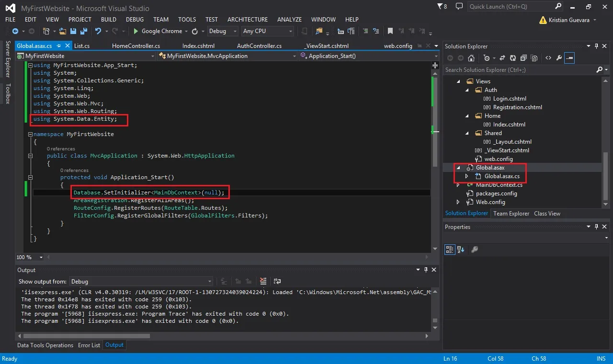
Task: Click the Solution Explorer Home icon
Action: (471, 58)
